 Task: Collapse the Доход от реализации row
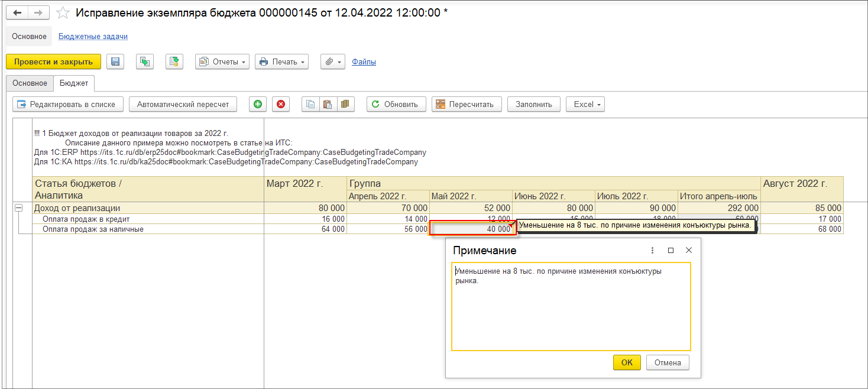coord(19,208)
